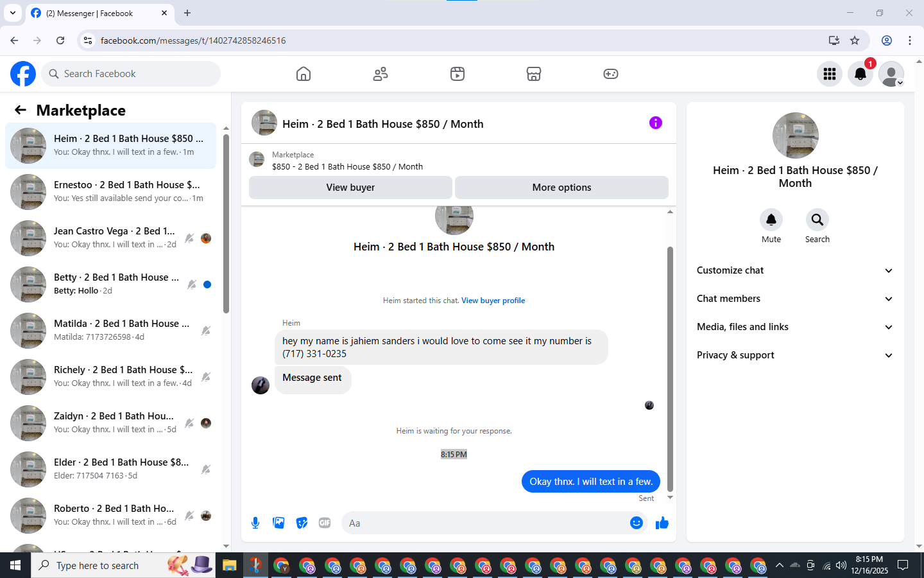Open the Marketplace storefront icon
Screen dimensions: 924x578
click(x=534, y=74)
